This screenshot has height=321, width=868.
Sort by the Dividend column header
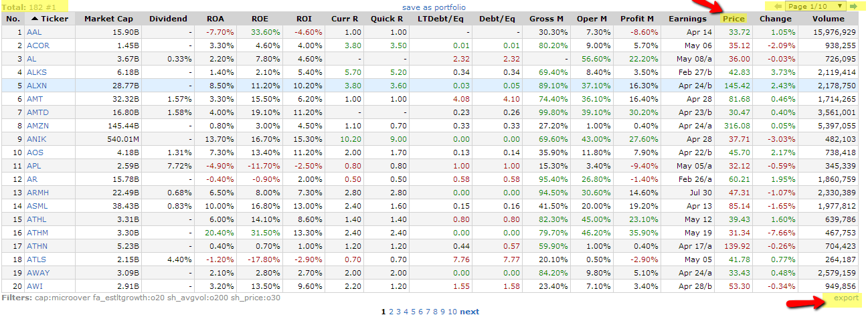pyautogui.click(x=168, y=19)
